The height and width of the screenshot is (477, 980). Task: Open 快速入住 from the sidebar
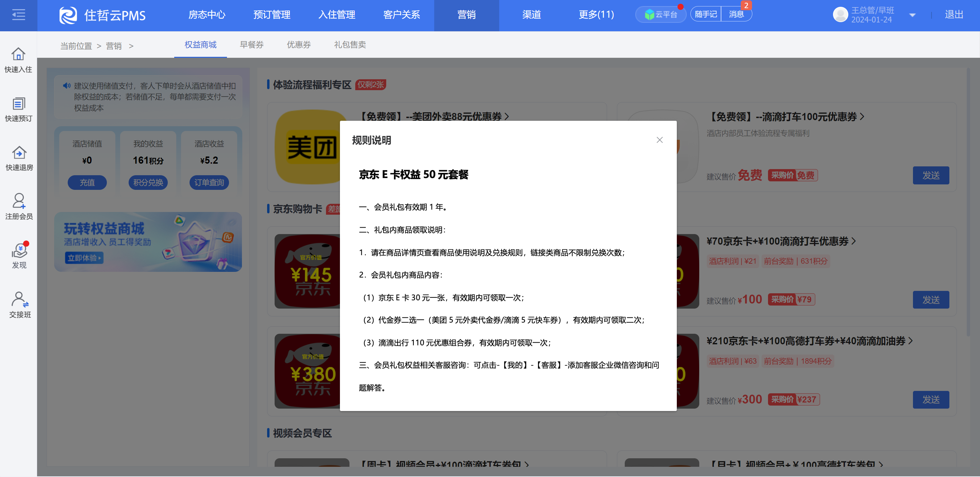coord(18,60)
